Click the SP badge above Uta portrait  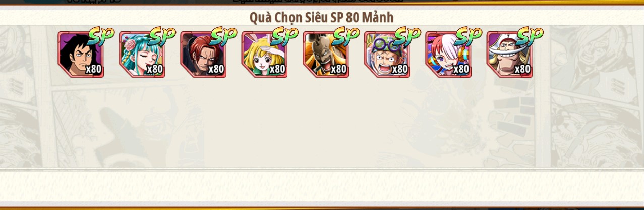[x=469, y=36]
